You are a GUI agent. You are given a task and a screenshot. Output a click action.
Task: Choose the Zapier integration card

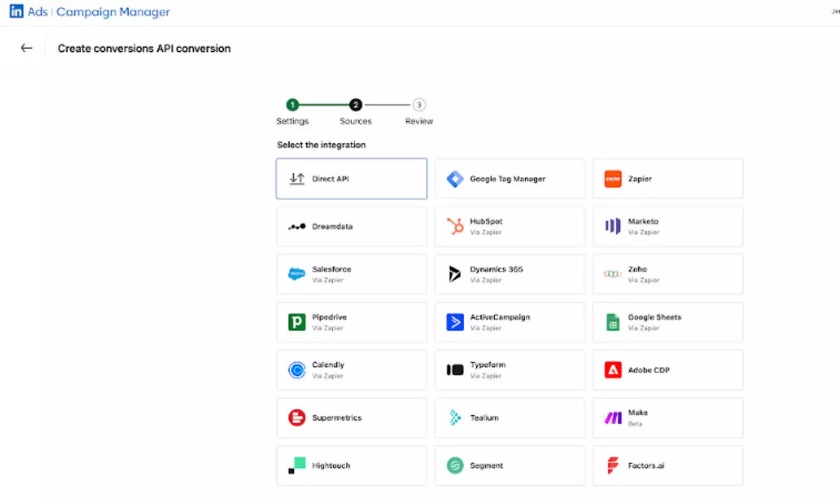coord(668,178)
